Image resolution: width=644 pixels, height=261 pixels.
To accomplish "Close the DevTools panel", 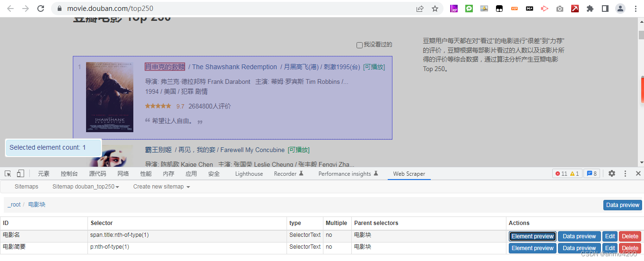I will coord(638,173).
